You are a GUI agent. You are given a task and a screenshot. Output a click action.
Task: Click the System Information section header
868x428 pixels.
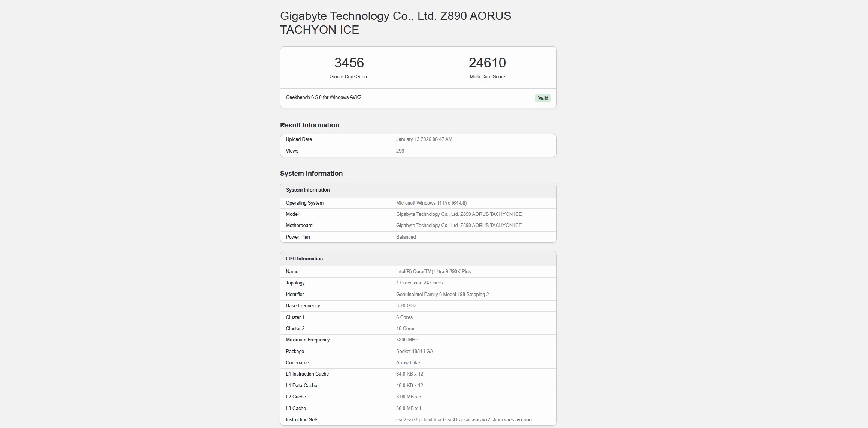click(311, 173)
